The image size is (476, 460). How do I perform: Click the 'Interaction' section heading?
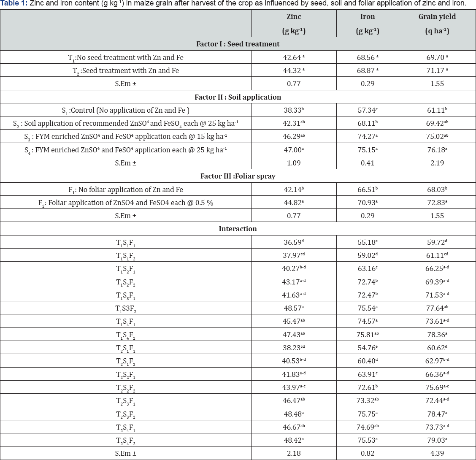point(238,229)
